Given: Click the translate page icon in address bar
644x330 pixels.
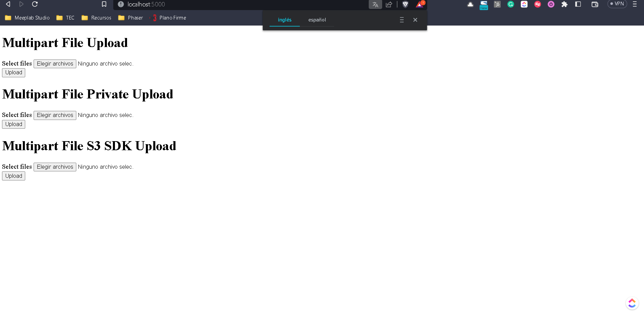Looking at the screenshot, I should pyautogui.click(x=375, y=4).
